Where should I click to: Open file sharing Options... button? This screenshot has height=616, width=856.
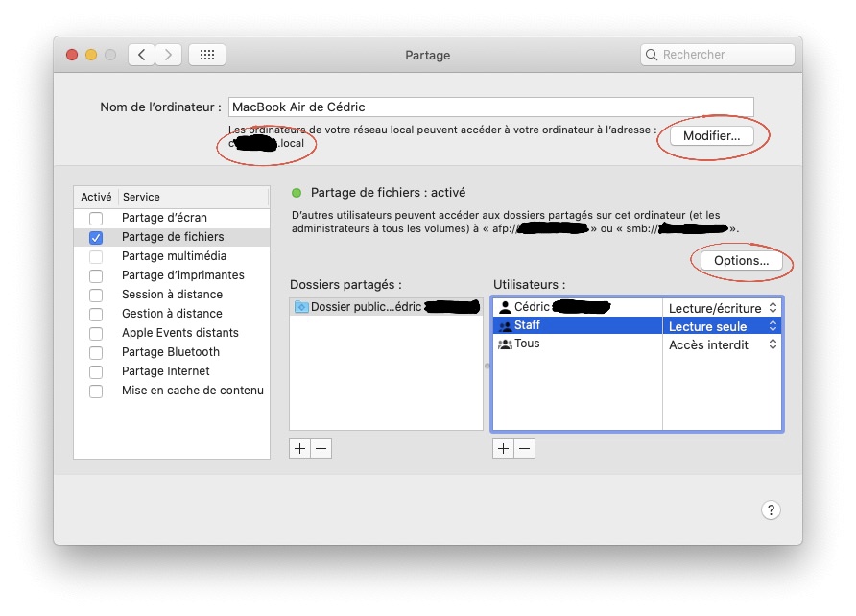coord(741,261)
